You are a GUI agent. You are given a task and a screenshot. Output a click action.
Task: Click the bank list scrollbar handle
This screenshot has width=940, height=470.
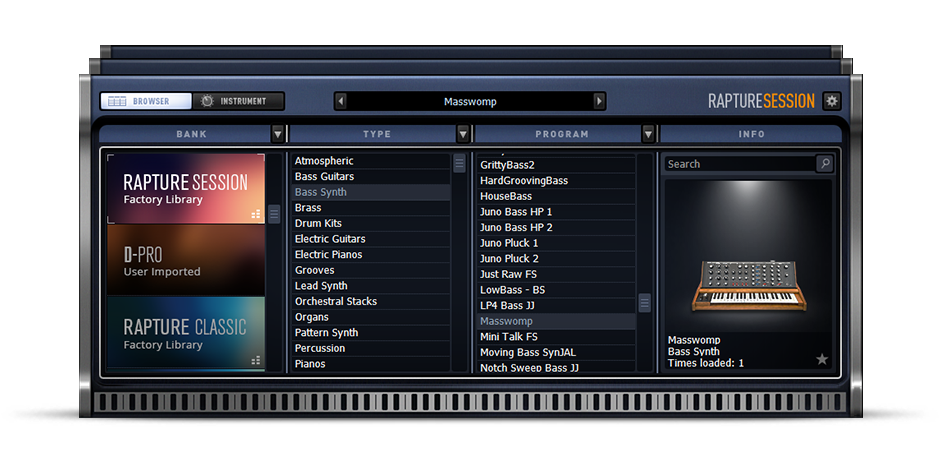pos(274,214)
